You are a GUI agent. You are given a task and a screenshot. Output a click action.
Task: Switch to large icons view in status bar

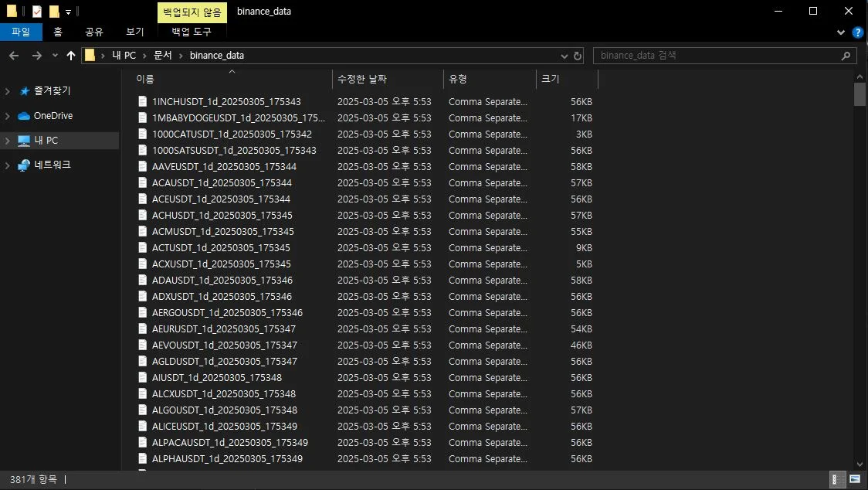[856, 479]
